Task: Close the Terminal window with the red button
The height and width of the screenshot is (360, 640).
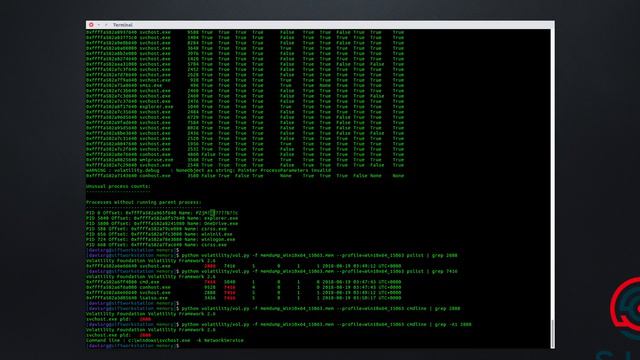Action: (x=91, y=25)
